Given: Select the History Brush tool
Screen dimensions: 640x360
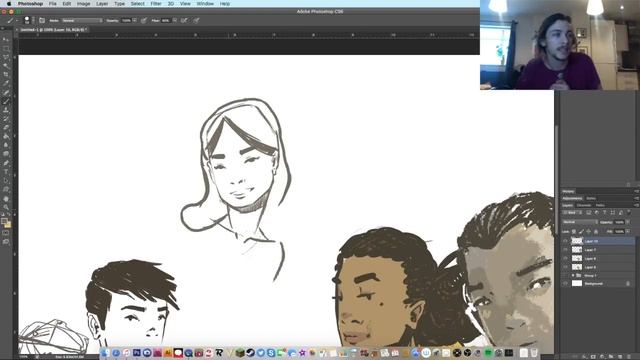Looking at the screenshot, I should [x=6, y=119].
